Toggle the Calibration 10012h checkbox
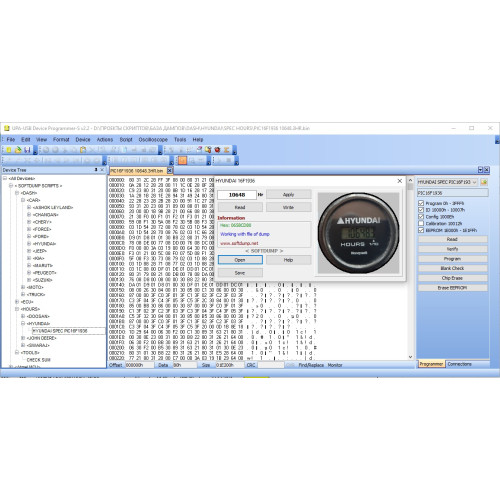 tap(421, 224)
